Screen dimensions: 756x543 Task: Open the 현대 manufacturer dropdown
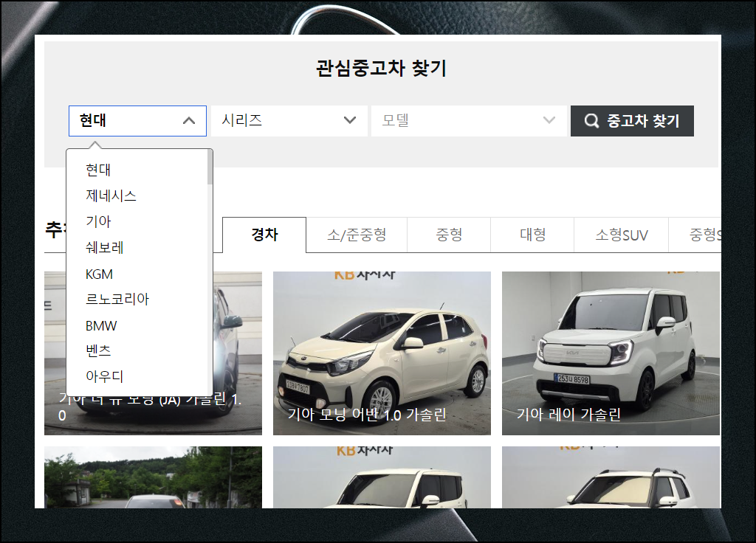[x=137, y=121]
